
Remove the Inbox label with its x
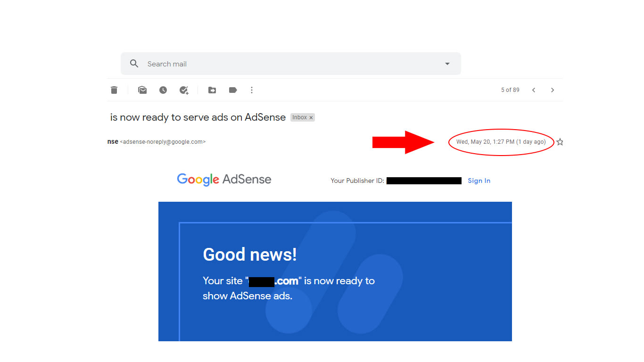(311, 117)
